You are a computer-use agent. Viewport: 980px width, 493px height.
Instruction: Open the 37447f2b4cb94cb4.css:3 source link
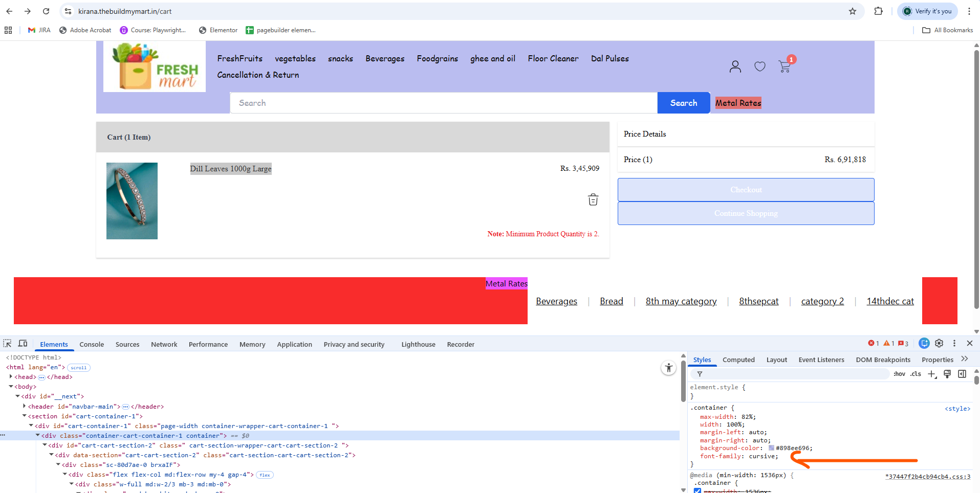pos(928,477)
